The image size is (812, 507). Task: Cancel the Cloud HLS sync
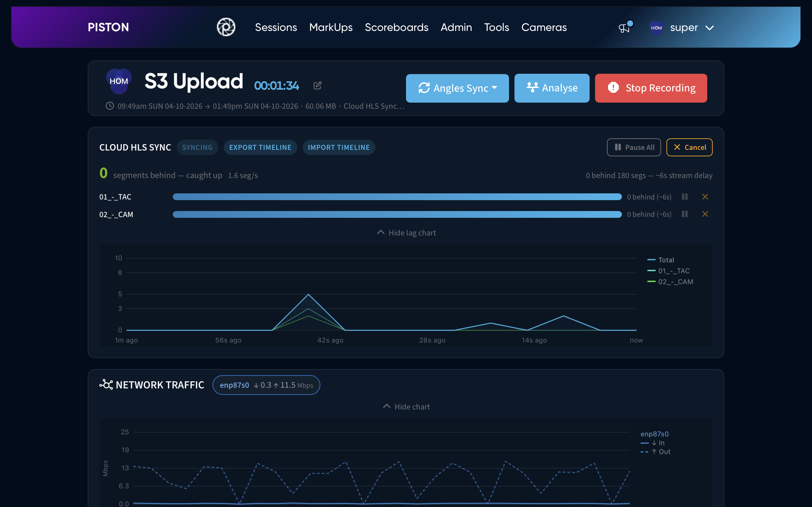click(689, 147)
